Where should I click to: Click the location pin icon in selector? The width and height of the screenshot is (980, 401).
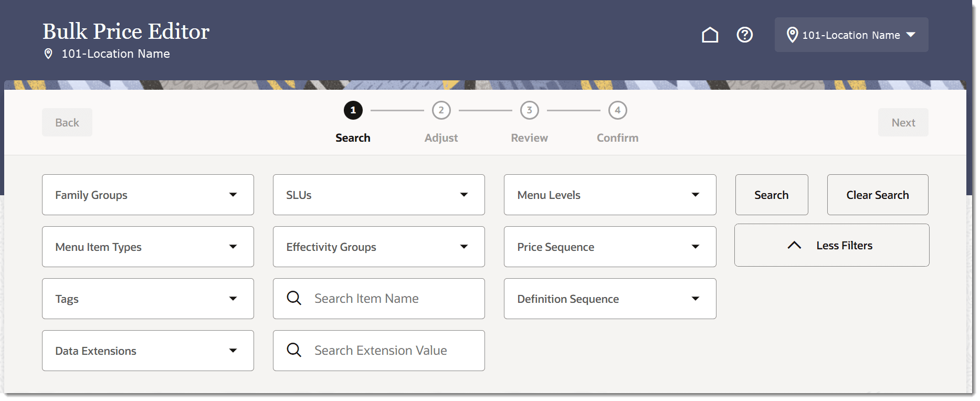(x=792, y=35)
